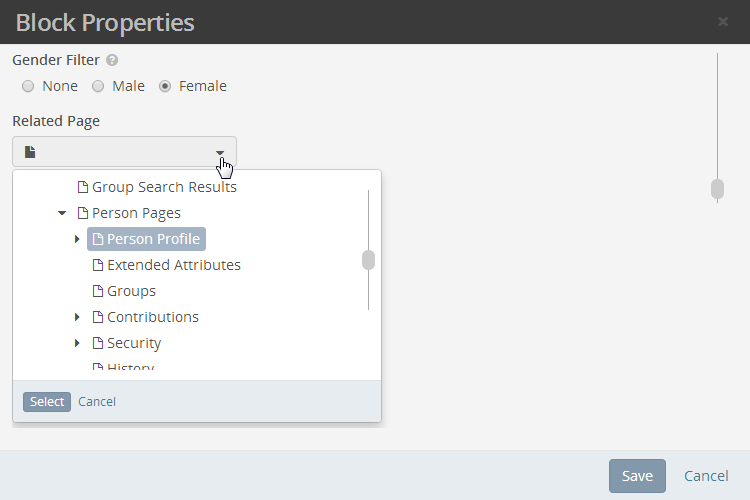Viewport: 750px width, 500px height.
Task: Choose Extended Attributes in the page tree
Action: pyautogui.click(x=166, y=265)
